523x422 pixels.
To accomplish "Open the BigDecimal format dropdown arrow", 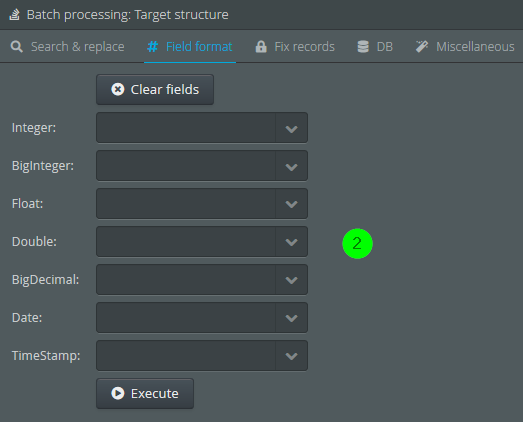I will click(x=292, y=280).
